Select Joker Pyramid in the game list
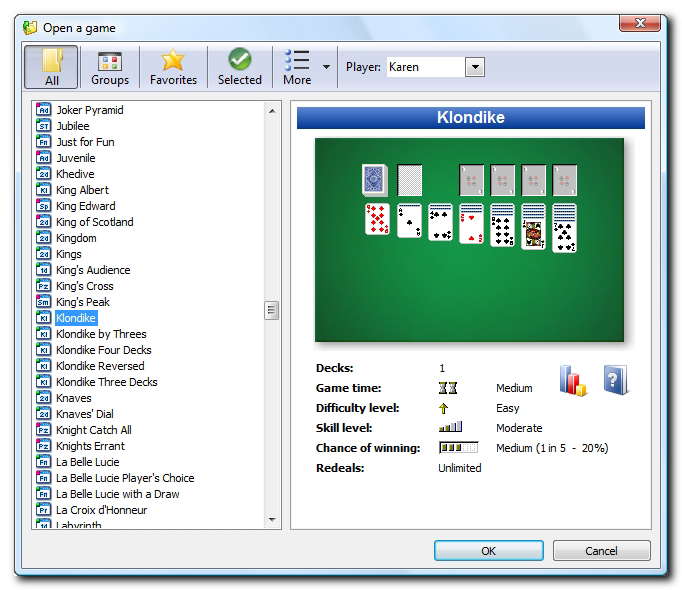 [x=90, y=110]
